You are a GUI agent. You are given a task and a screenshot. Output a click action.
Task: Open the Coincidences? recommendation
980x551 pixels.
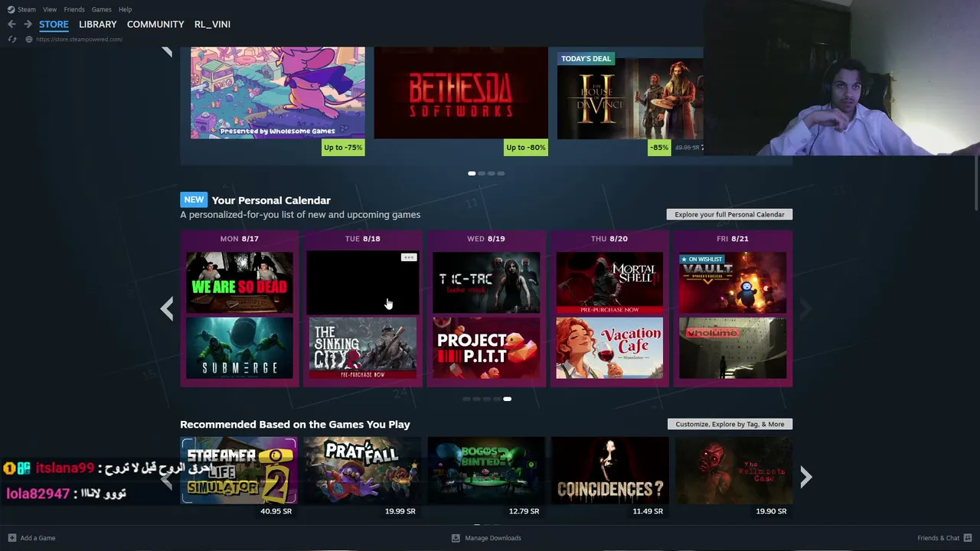pos(609,471)
